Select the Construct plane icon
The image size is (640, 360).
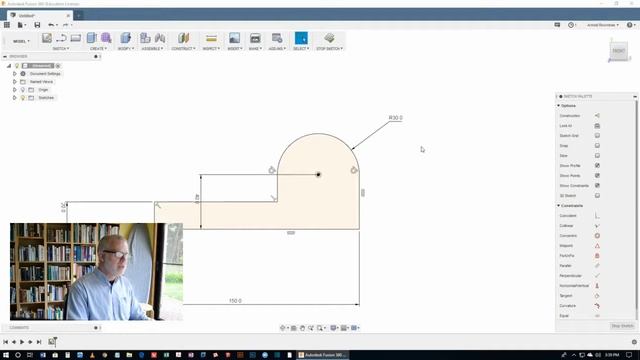tap(183, 38)
